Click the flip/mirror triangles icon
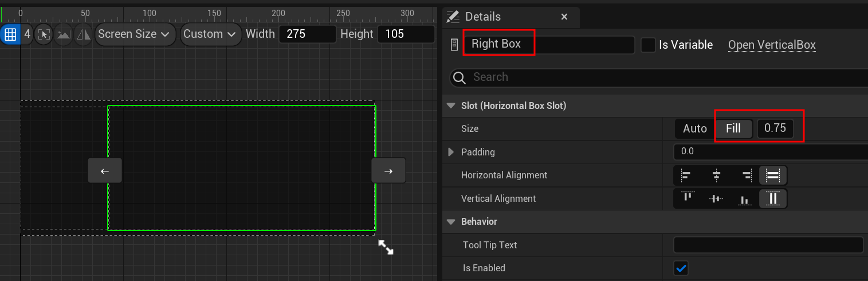Screen dimensions: 868x281 [x=84, y=34]
